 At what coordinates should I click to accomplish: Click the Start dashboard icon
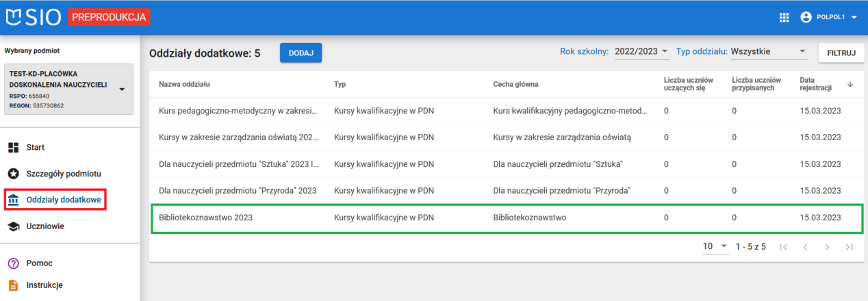13,148
